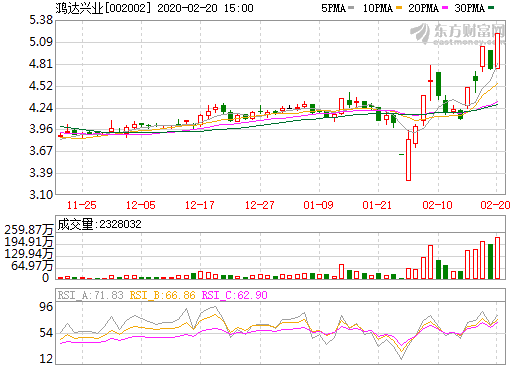This screenshot has width=520, height=365.
Task: Click the 129.94万 volume axis label
Action: pos(29,254)
